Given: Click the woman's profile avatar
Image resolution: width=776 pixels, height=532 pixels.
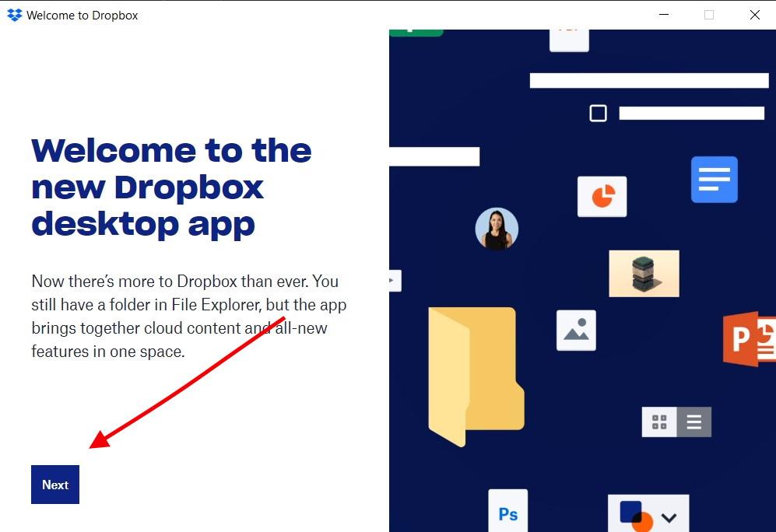Looking at the screenshot, I should point(497,229).
